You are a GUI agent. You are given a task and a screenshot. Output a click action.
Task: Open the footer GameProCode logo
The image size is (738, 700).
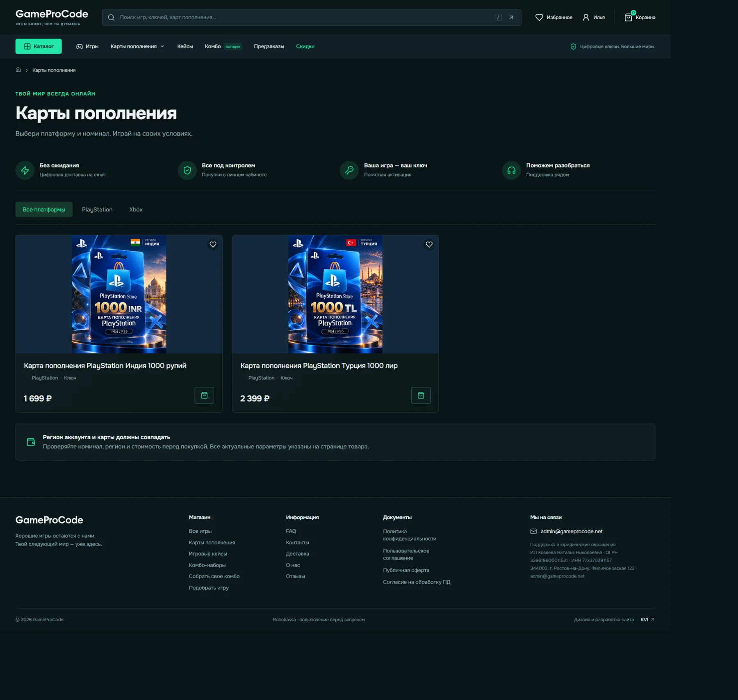(49, 520)
